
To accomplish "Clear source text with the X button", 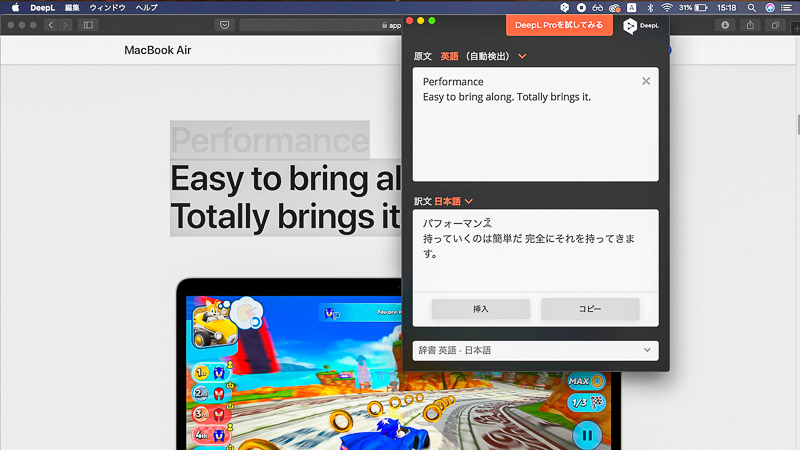I will pyautogui.click(x=646, y=81).
